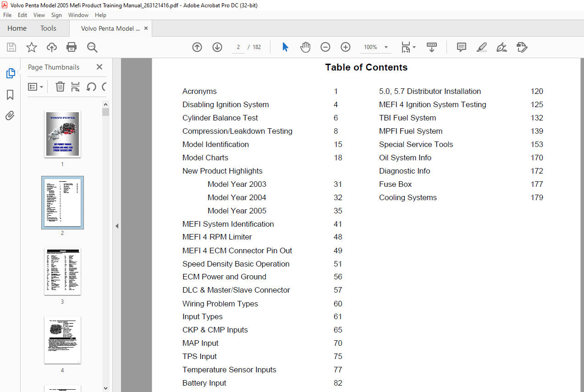Close the Page Thumbnails panel
Viewport: 584px width, 392px height.
pos(99,67)
